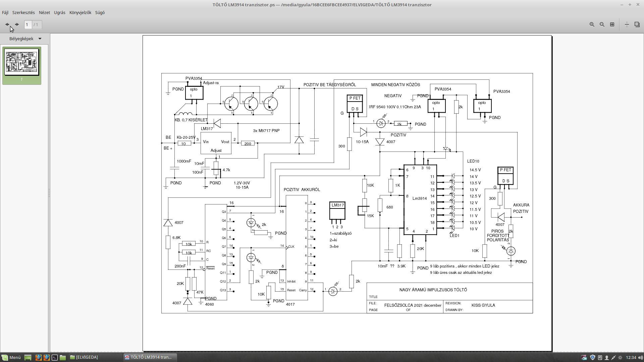Viewport: 644px width, 362px height.
Task: Open the Ugrás menu
Action: point(60,12)
